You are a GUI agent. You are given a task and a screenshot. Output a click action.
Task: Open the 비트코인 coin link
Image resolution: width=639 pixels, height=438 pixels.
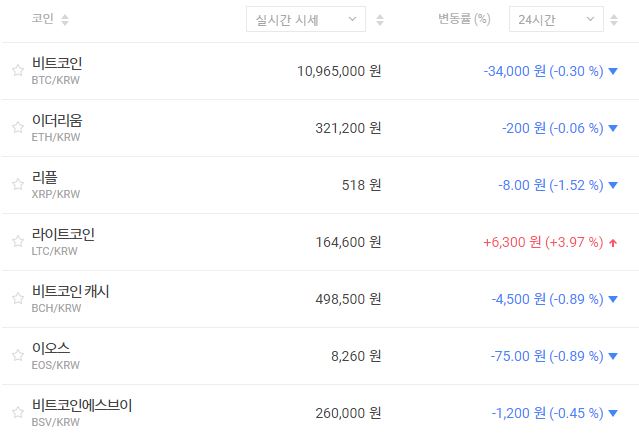click(x=57, y=64)
